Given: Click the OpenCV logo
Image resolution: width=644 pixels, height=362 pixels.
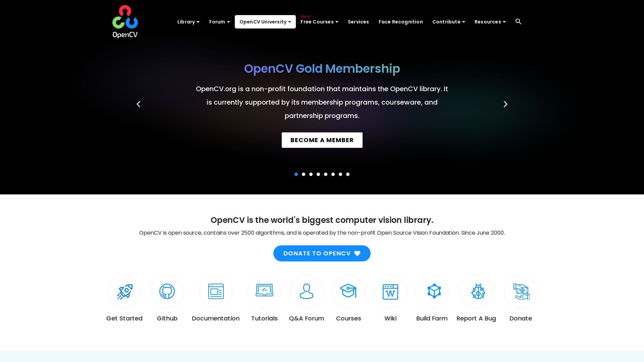Looking at the screenshot, I should click(125, 21).
